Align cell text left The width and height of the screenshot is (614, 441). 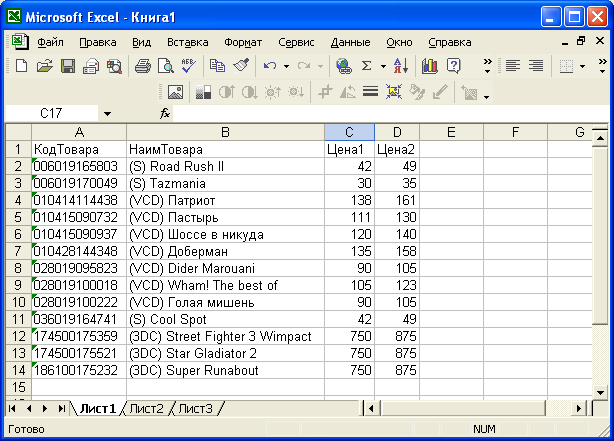coord(513,66)
